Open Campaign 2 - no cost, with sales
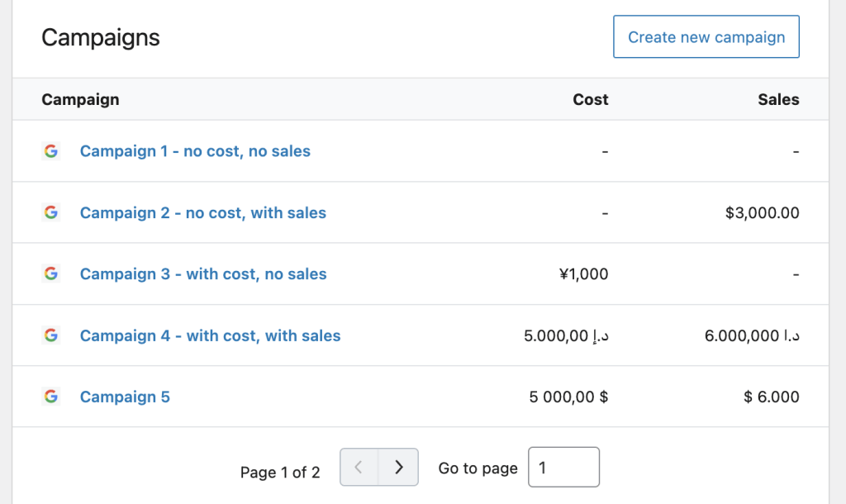This screenshot has width=846, height=504. pyautogui.click(x=202, y=212)
